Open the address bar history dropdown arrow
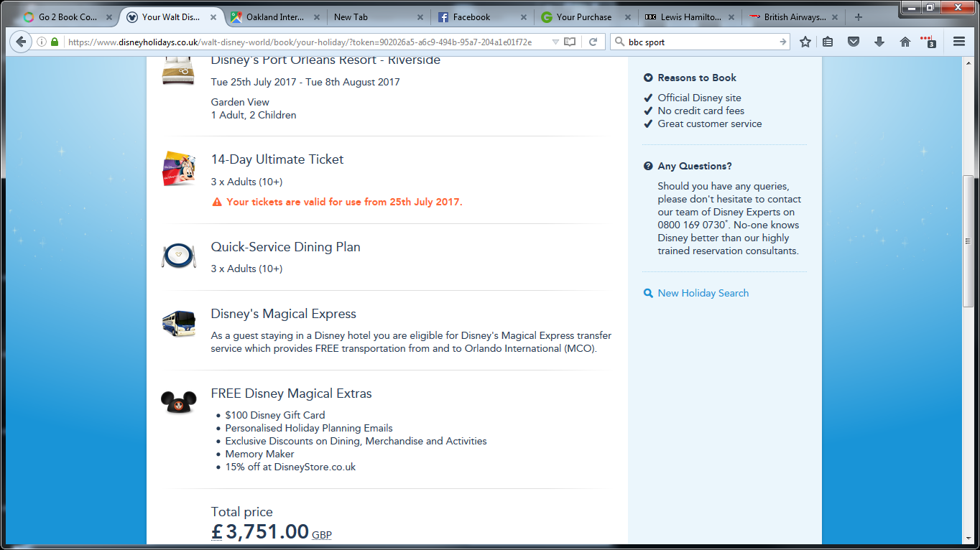This screenshot has width=980, height=550. click(x=555, y=42)
